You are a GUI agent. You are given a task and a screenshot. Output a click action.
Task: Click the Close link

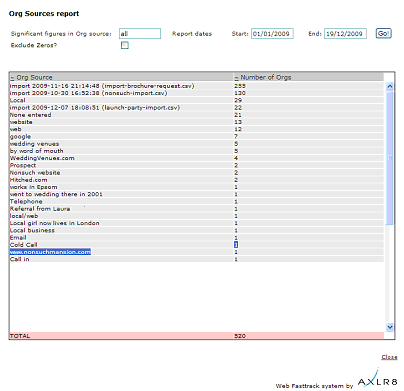point(389,357)
